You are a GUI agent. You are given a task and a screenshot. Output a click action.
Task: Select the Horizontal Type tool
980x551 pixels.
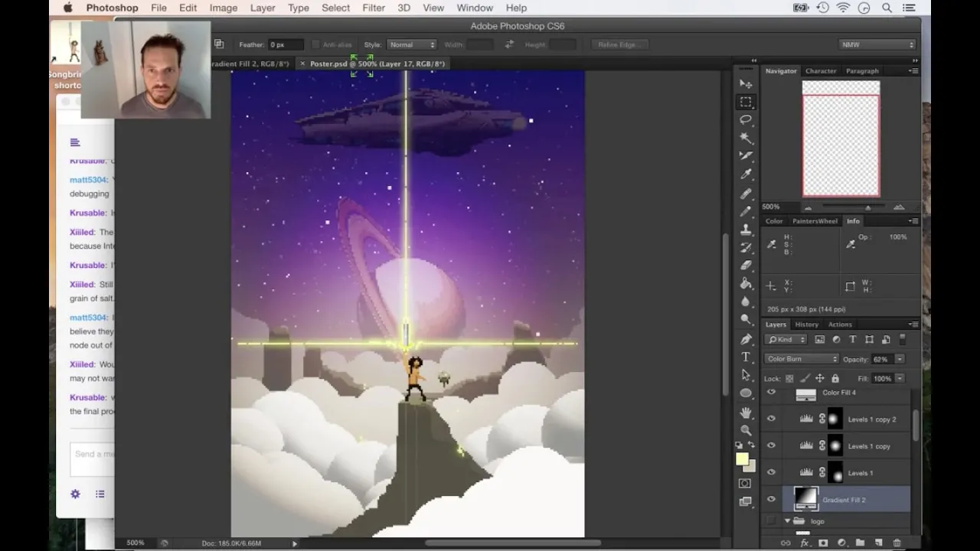[746, 357]
